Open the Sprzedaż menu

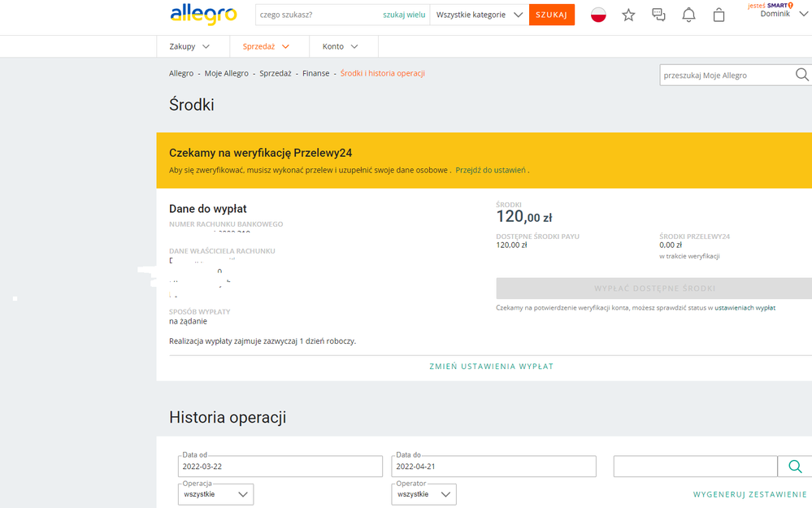pos(266,46)
